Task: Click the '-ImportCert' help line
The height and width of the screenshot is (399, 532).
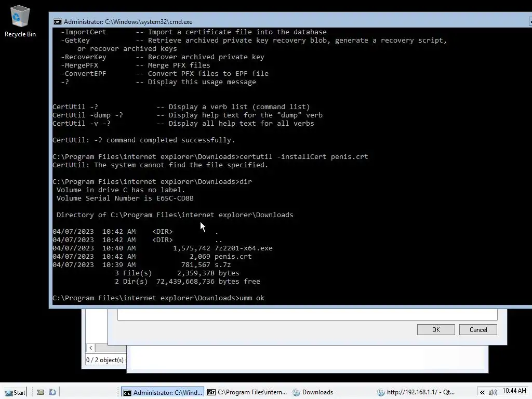Action: 194,32
